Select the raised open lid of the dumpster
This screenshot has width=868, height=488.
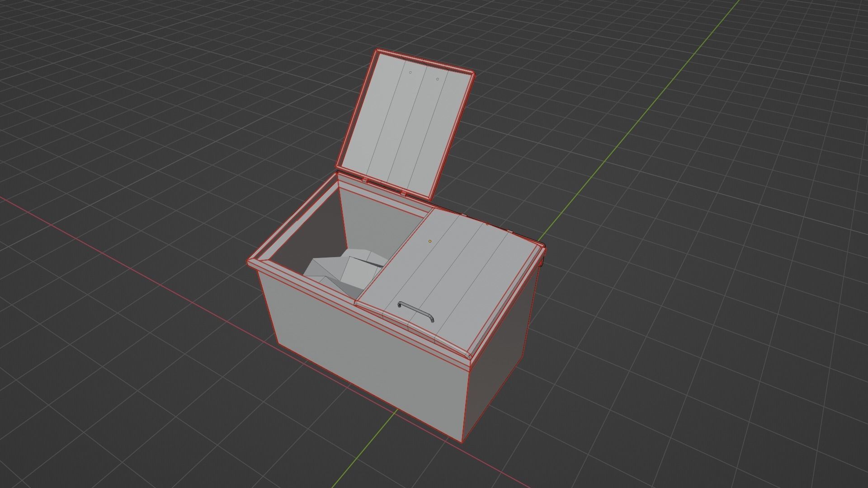[406, 125]
